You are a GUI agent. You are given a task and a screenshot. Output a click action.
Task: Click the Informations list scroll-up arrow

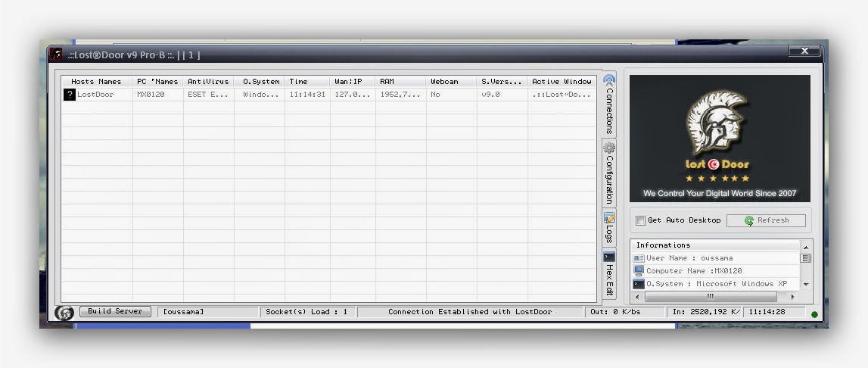pos(806,247)
